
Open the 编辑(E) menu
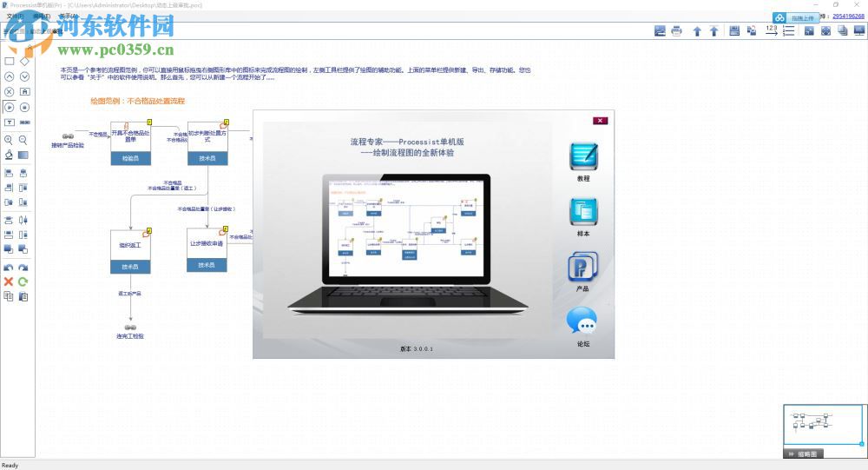pos(42,17)
